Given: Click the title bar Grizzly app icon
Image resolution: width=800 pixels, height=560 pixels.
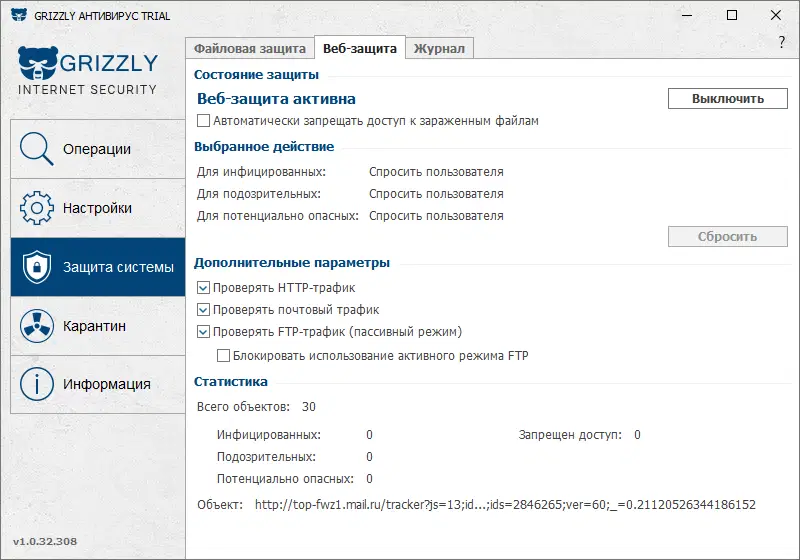Looking at the screenshot, I should [x=19, y=16].
